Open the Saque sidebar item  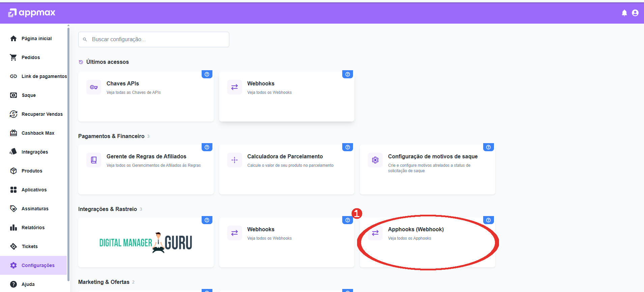click(x=34, y=95)
